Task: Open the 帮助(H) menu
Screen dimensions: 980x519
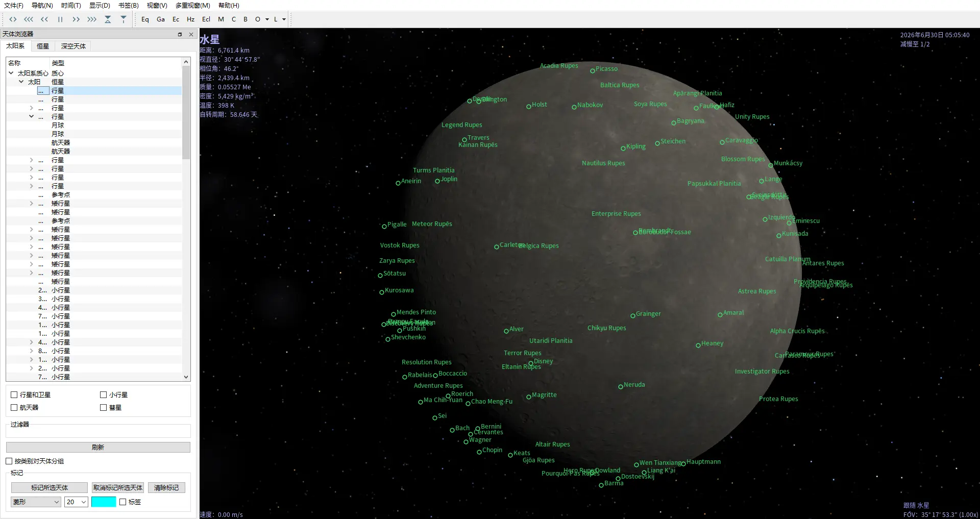Action: pyautogui.click(x=229, y=6)
